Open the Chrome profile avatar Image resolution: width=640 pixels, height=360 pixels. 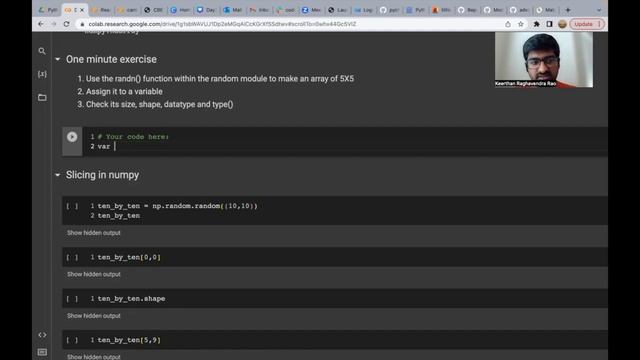click(x=562, y=24)
